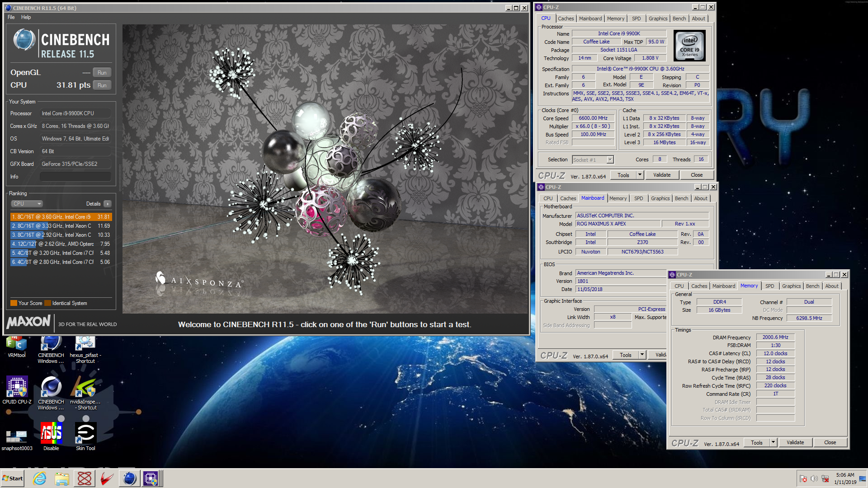Viewport: 868px width, 488px height.
Task: Switch to Caches tab in top CPU-Z window
Action: coord(566,19)
